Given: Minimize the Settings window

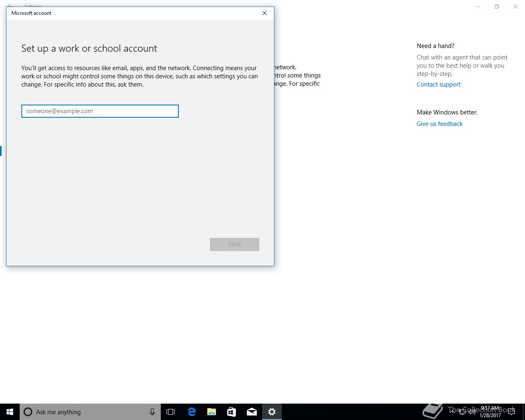Looking at the screenshot, I should pos(478,7).
